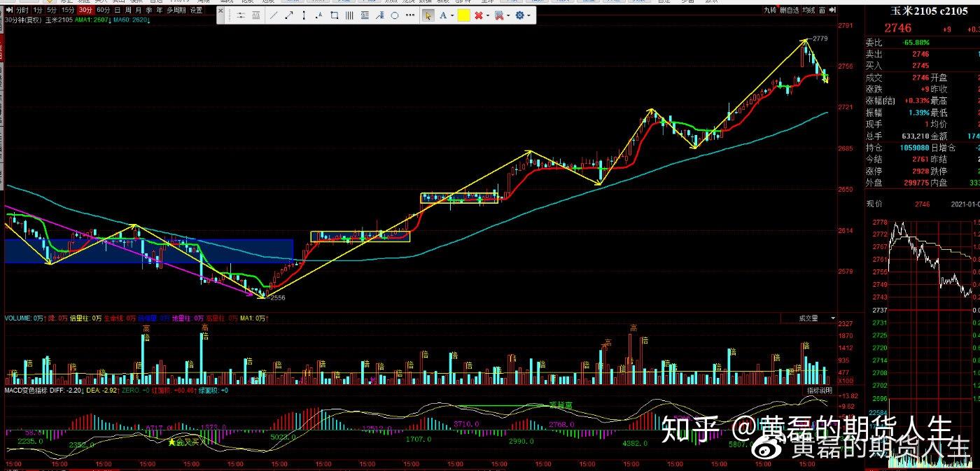Expand the save drawings dropdown arrow
This screenshot has width=980, height=471.
coord(508,15)
